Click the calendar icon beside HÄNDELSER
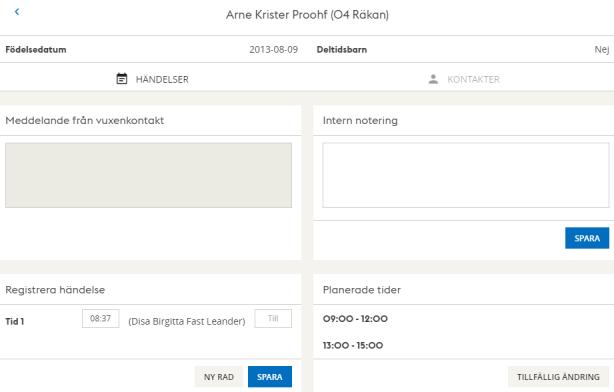The image size is (614, 392). 122,79
